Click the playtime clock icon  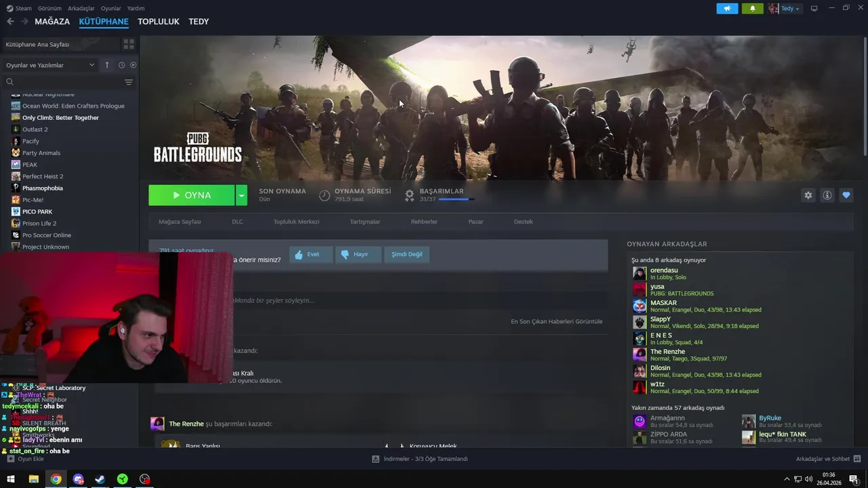324,195
